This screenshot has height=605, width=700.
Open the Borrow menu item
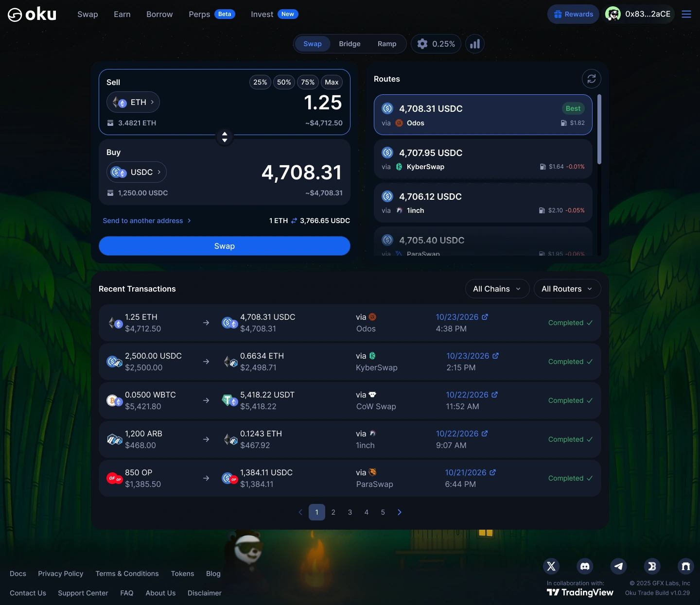pyautogui.click(x=159, y=14)
